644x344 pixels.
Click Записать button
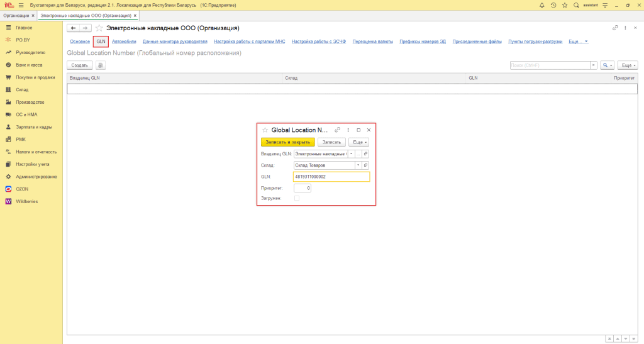coord(331,142)
